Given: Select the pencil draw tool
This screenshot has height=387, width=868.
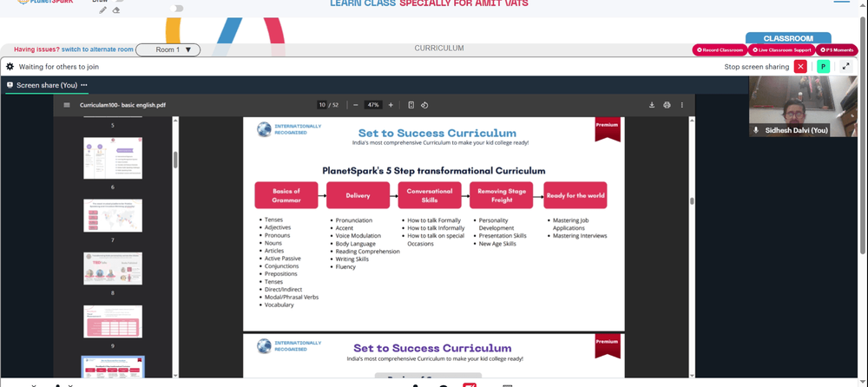Looking at the screenshot, I should 103,10.
